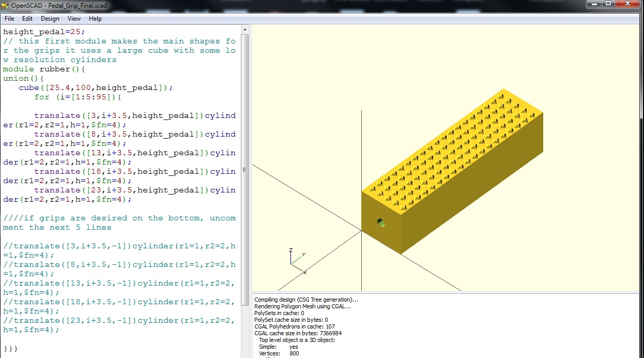This screenshot has width=644, height=358.
Task: Open the View menu
Action: 74,19
